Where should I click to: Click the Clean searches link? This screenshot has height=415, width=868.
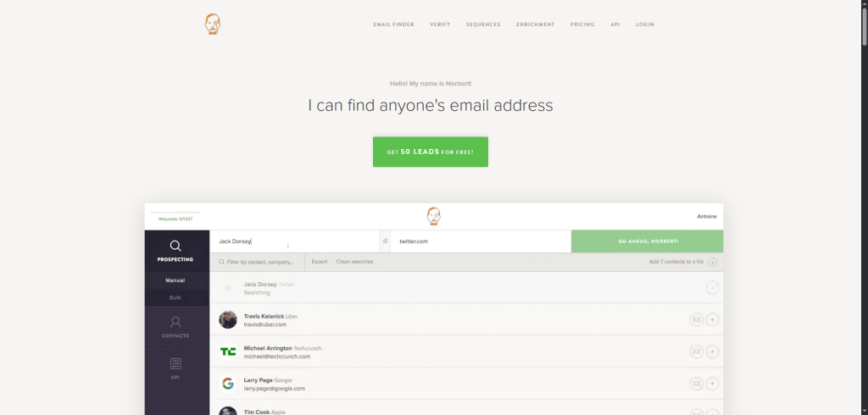tap(355, 262)
